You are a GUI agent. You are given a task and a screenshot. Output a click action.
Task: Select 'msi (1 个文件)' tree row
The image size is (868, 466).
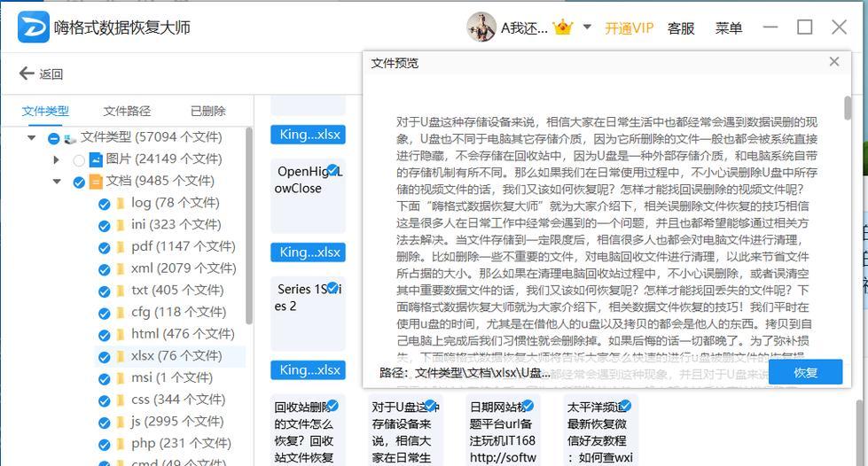click(172, 378)
